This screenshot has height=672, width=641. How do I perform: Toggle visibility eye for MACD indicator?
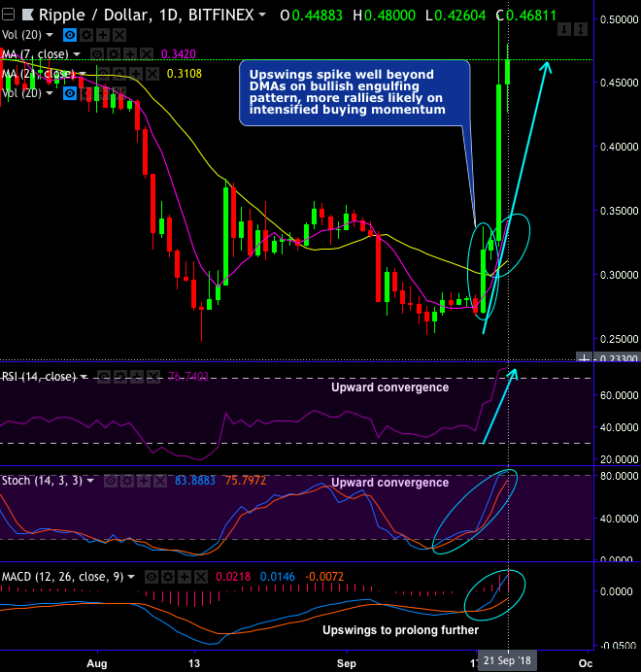click(x=152, y=577)
